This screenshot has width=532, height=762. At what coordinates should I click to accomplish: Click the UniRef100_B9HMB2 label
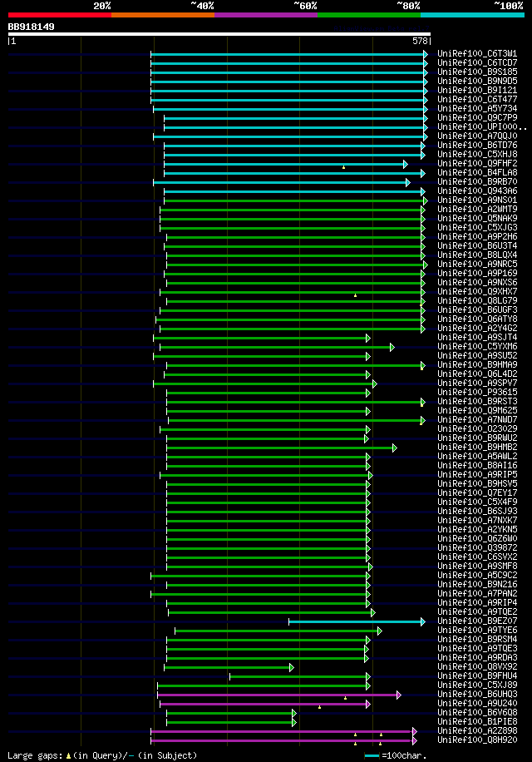click(477, 447)
